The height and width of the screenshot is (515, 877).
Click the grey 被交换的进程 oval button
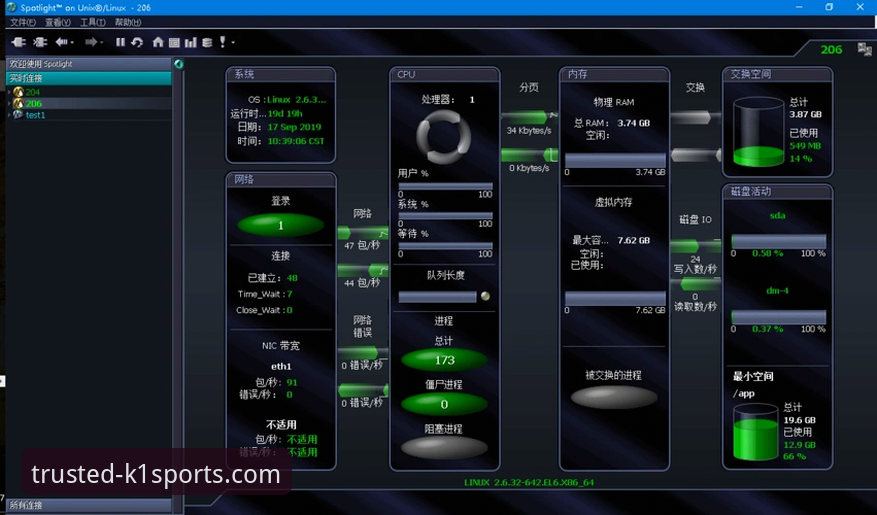[614, 396]
